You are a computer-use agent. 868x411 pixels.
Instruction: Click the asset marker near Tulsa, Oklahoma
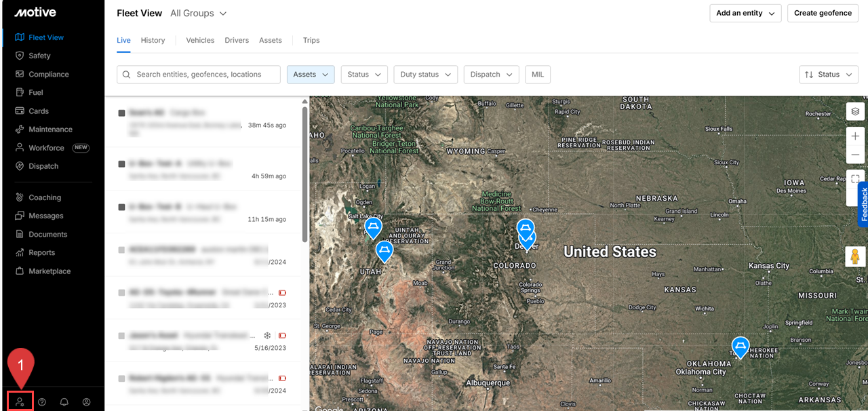pyautogui.click(x=740, y=347)
